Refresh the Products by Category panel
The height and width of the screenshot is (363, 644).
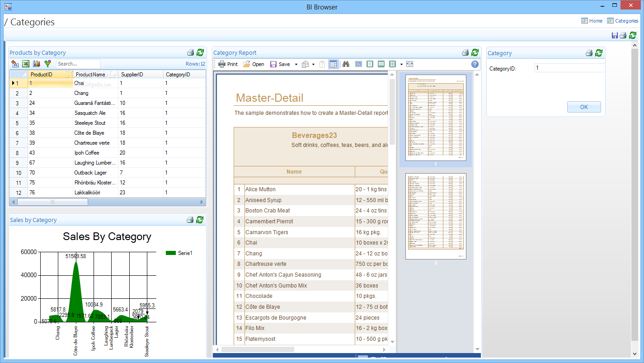click(x=200, y=52)
